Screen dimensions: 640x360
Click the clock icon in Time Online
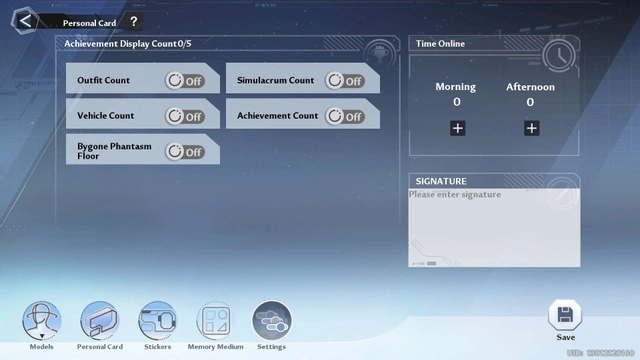[x=560, y=56]
